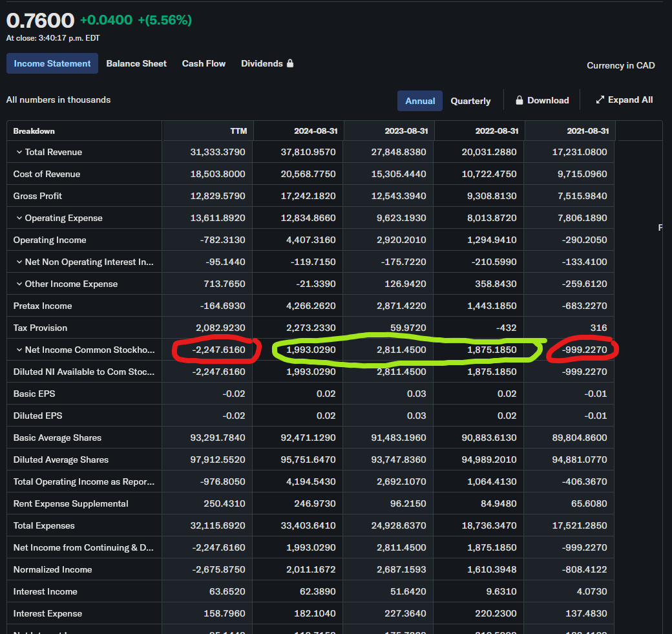Click the Breakdown column header
The height and width of the screenshot is (634, 672).
coord(34,131)
